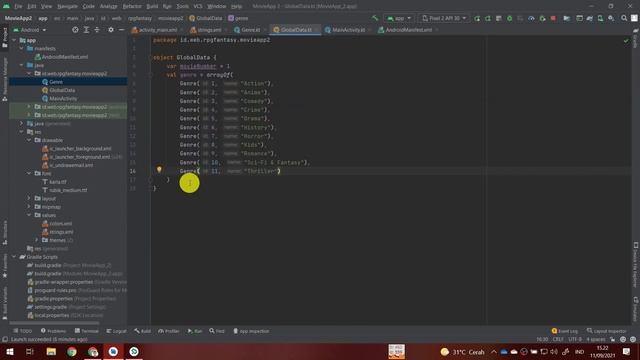640x360 pixels.
Task: Click GlobalData in the breadcrumb bar
Action: (206, 18)
